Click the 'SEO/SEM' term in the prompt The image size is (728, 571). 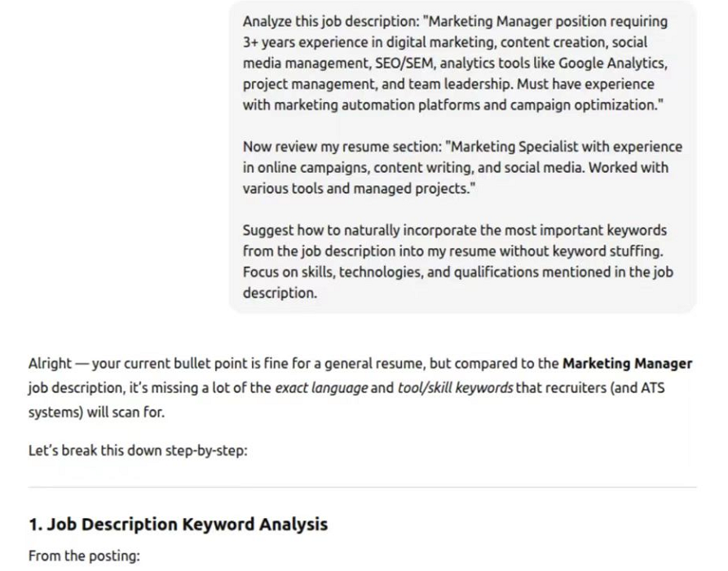(404, 63)
